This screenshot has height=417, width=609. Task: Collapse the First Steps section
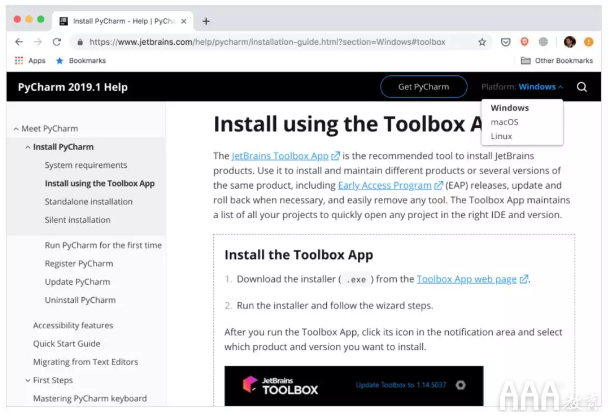pyautogui.click(x=27, y=380)
